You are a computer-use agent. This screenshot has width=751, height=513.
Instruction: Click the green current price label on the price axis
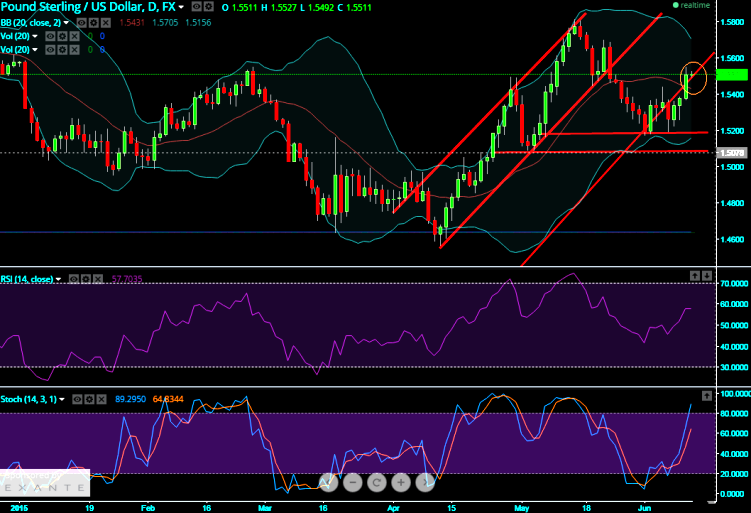pos(731,75)
